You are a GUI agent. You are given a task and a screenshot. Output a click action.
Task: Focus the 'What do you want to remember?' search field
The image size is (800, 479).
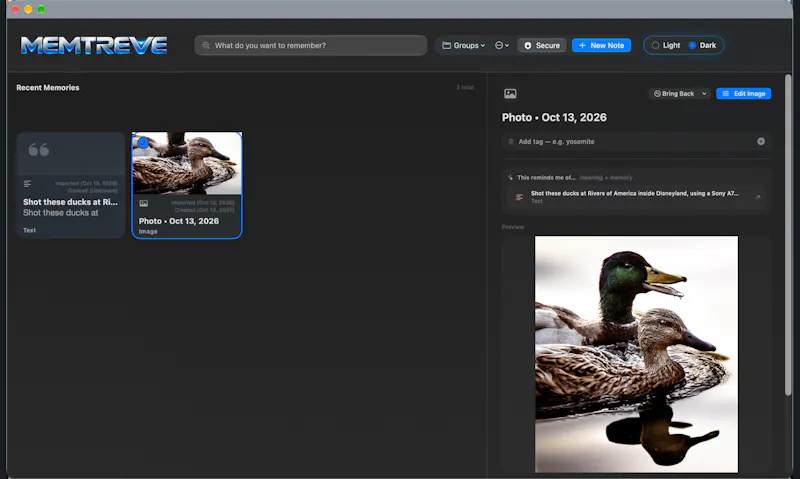(x=310, y=45)
